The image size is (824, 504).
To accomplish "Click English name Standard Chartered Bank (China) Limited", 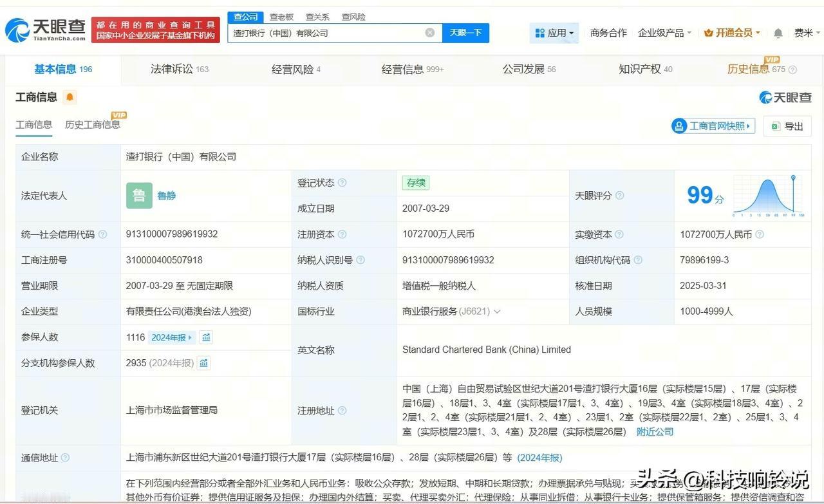I will pyautogui.click(x=487, y=350).
